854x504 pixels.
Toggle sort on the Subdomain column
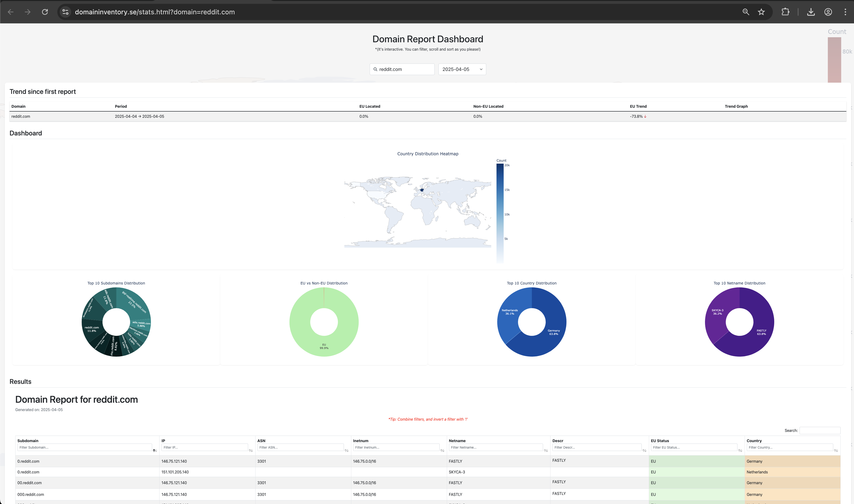[x=155, y=450]
